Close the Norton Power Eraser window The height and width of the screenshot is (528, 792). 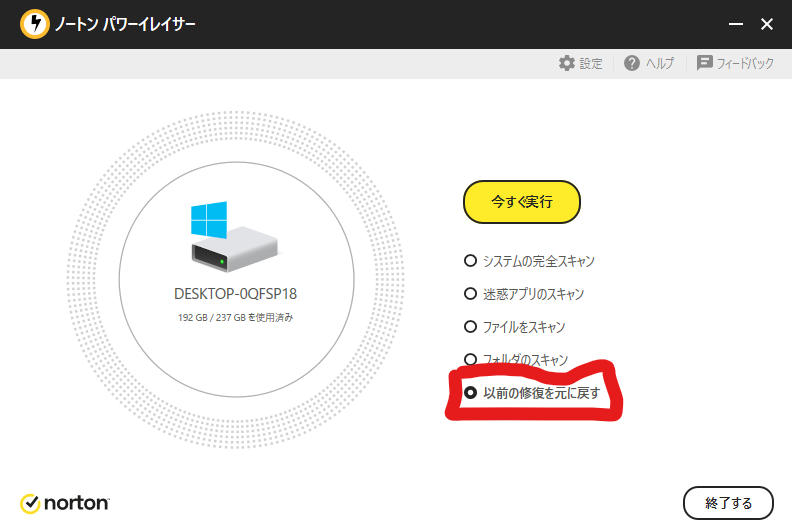(767, 24)
